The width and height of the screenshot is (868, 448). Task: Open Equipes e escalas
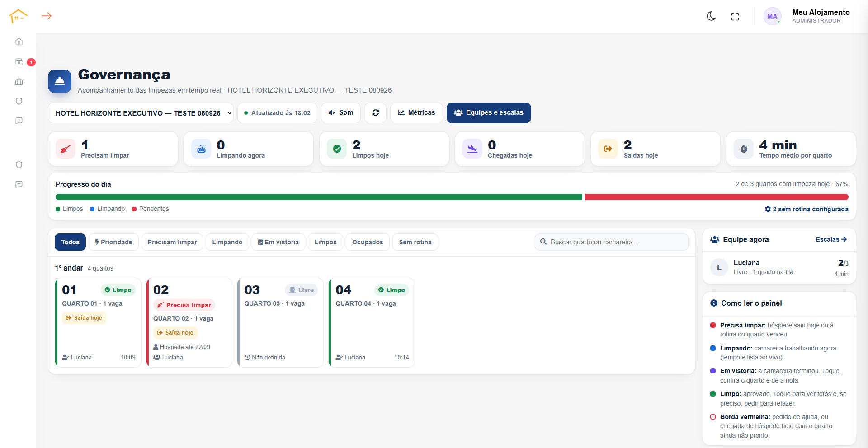[x=489, y=113]
